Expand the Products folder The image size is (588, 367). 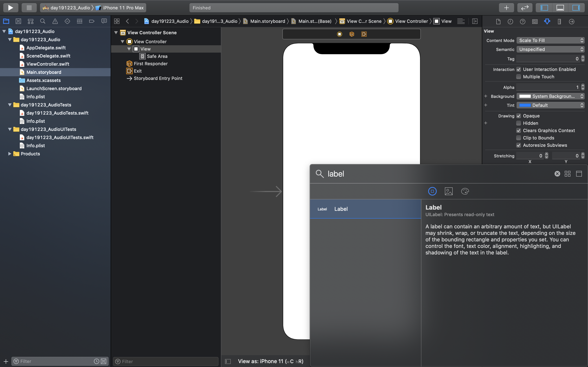[9, 154]
